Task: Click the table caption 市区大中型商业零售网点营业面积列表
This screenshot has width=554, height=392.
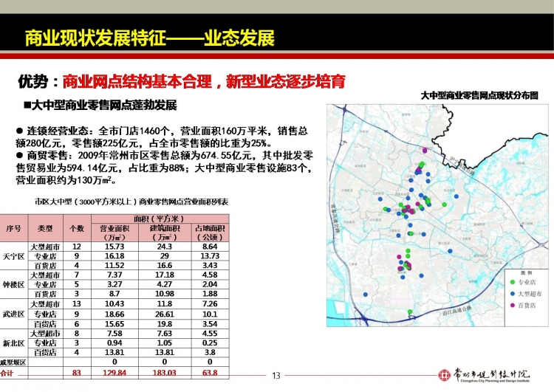Action: pos(131,202)
